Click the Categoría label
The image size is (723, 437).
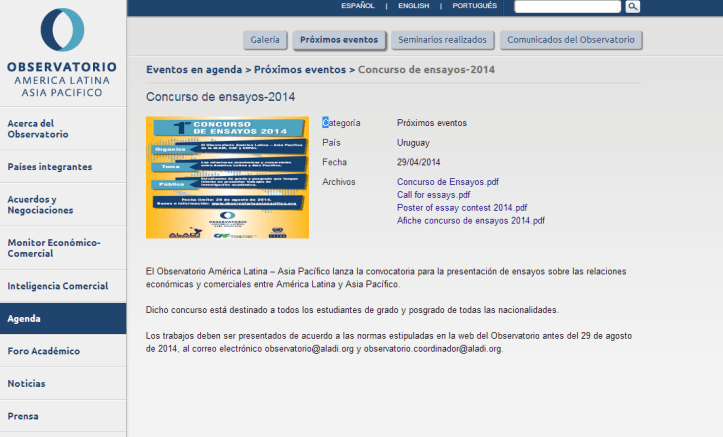click(x=341, y=123)
